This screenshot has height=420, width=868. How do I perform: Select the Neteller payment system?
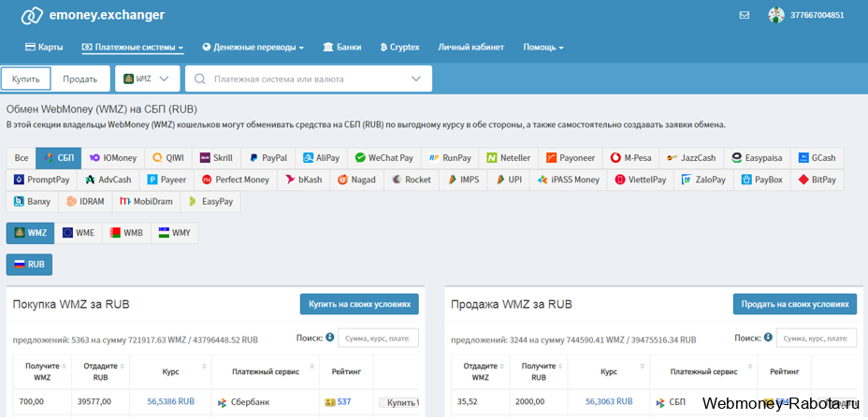coord(509,158)
